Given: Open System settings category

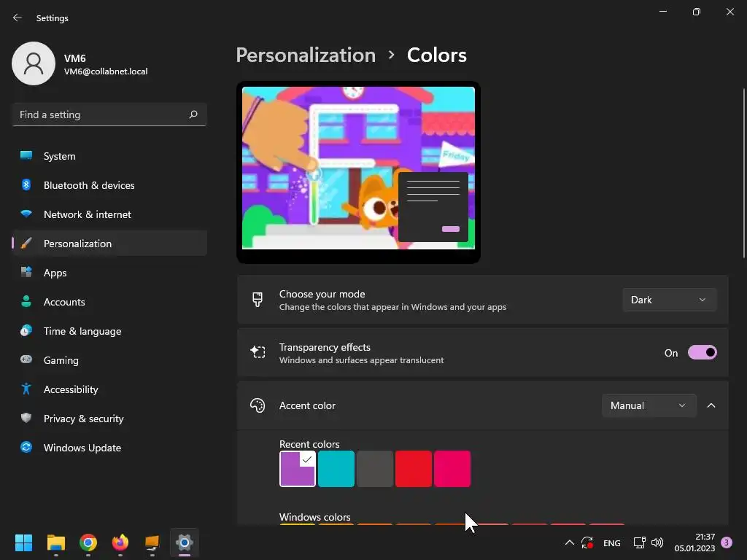Looking at the screenshot, I should pos(109,156).
